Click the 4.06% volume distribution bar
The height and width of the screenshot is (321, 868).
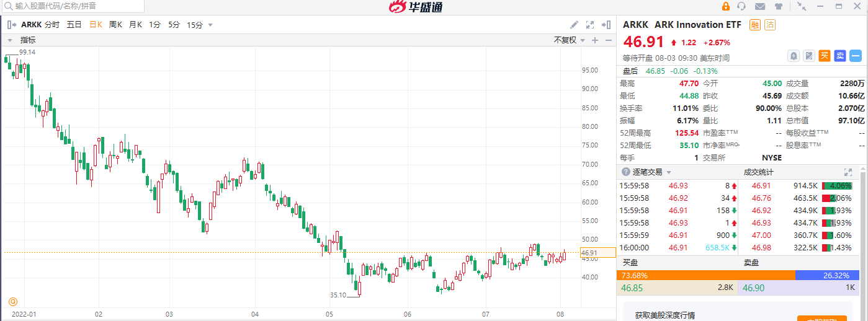point(837,185)
